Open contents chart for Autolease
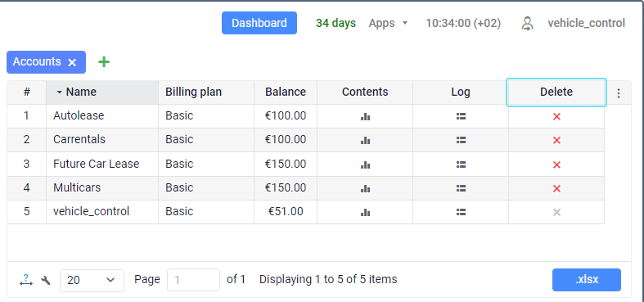Screen dimensions: 644x302 click(x=365, y=117)
